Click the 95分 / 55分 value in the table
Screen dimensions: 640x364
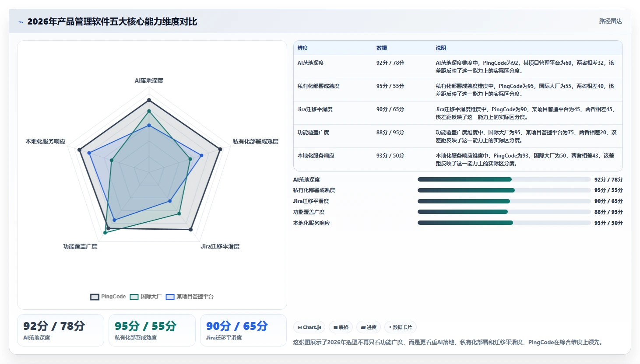(x=390, y=86)
